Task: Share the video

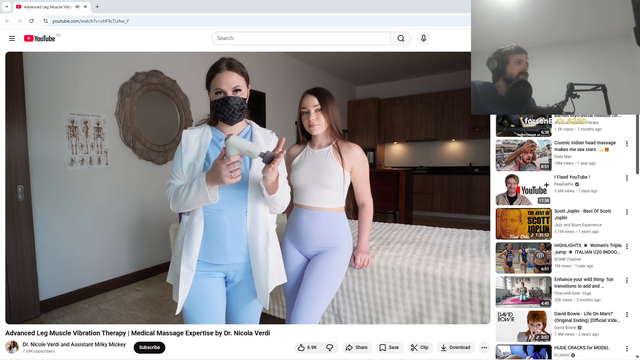Action: (356, 347)
